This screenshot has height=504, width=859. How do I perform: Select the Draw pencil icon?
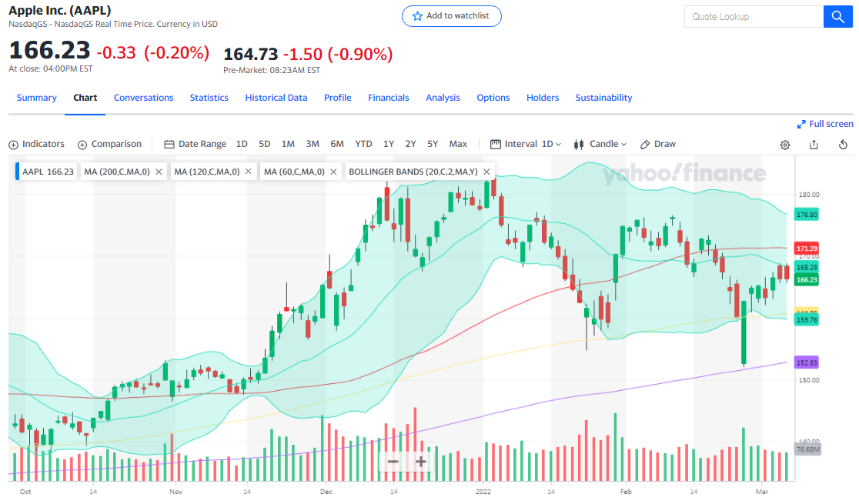[x=645, y=145]
